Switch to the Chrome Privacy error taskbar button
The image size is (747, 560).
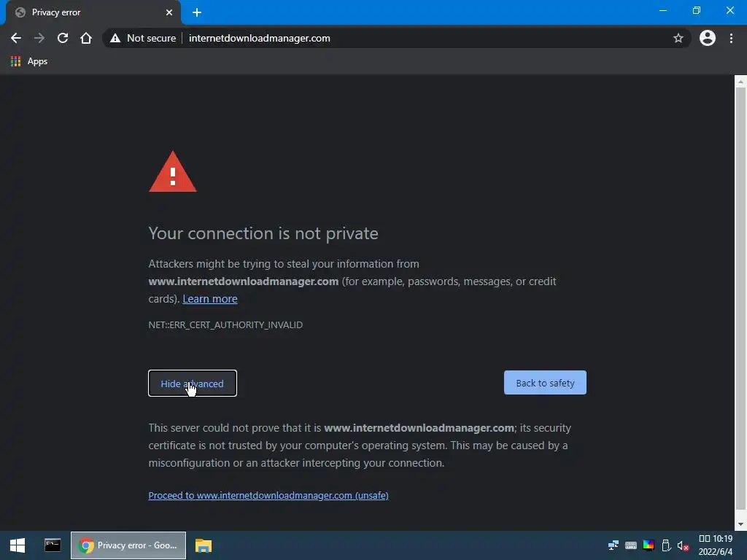[x=128, y=545]
